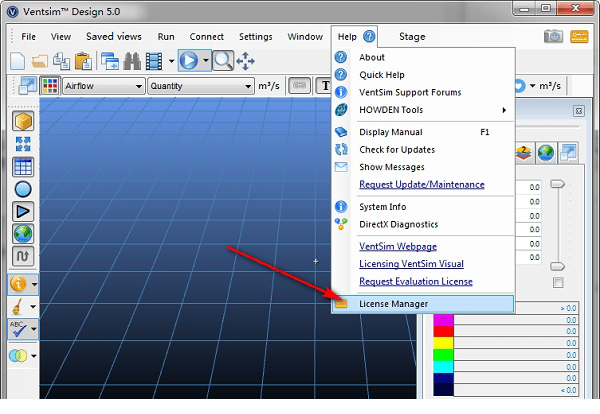The height and width of the screenshot is (414, 600).
Task: Open the Window menu
Action: point(305,37)
